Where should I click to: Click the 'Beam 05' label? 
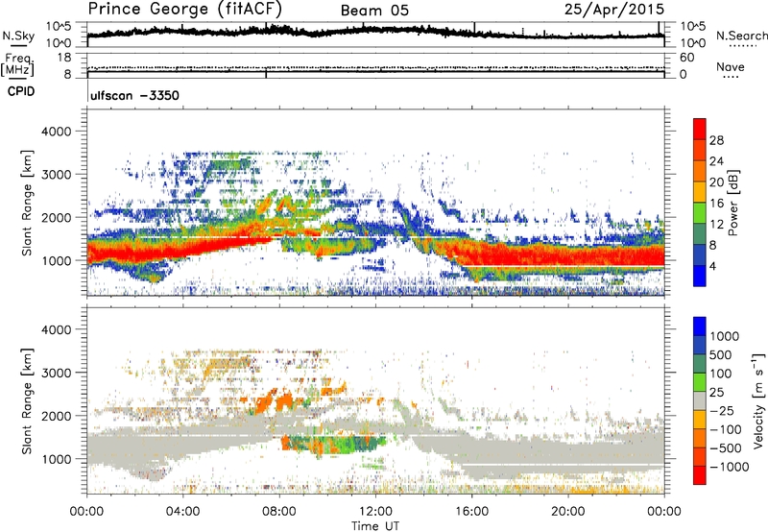374,11
